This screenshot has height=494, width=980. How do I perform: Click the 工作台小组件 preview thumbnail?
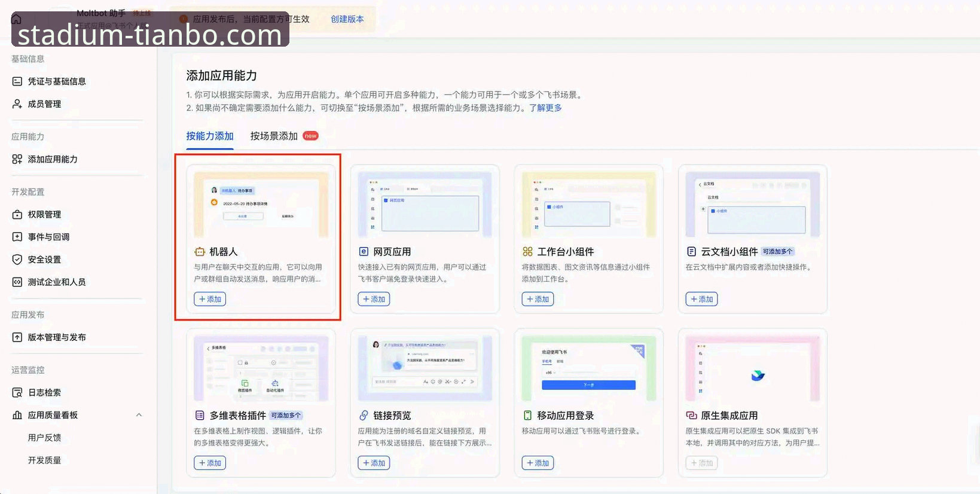tap(588, 205)
